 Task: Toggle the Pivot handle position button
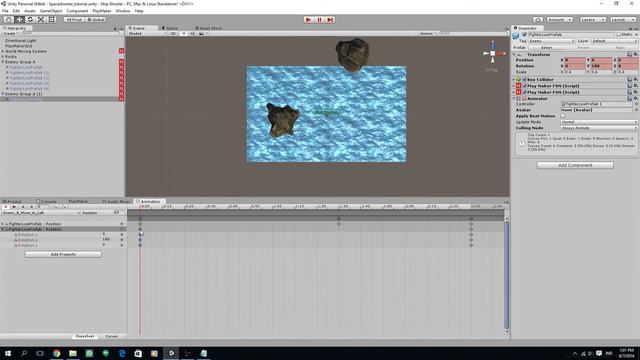point(74,19)
